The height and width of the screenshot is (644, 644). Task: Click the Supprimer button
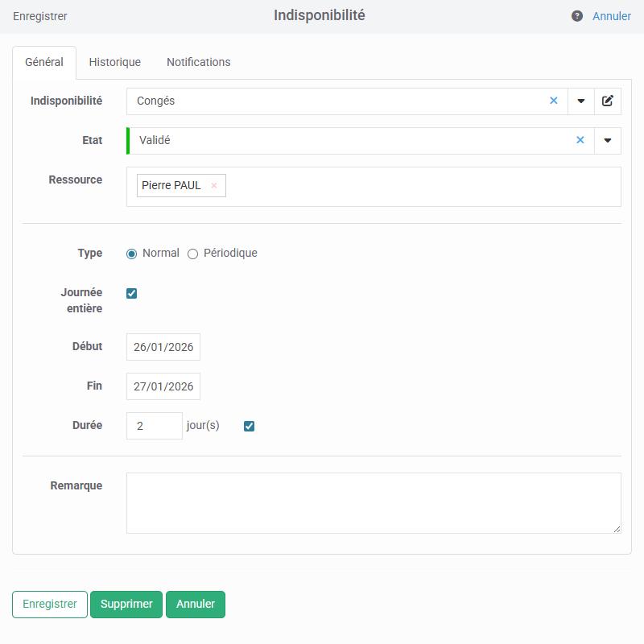click(x=126, y=604)
